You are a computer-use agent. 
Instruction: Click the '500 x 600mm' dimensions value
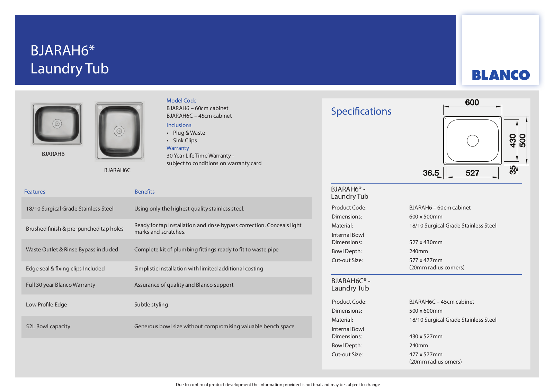426,311
